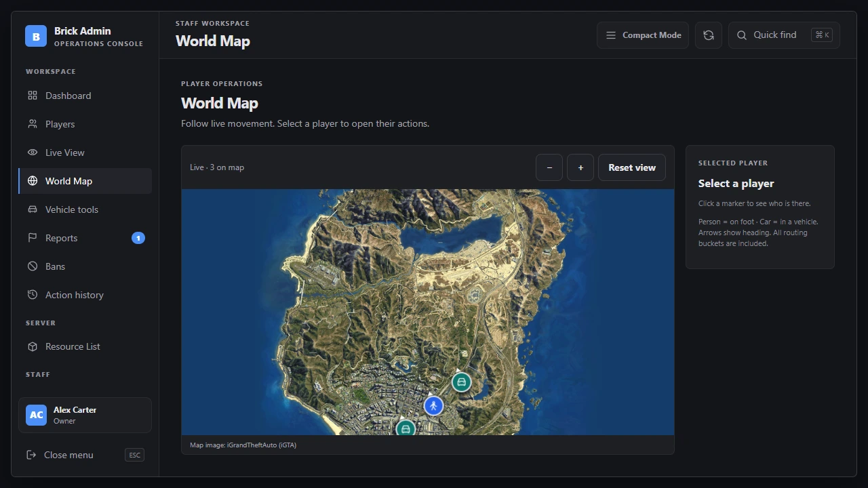Image resolution: width=868 pixels, height=488 pixels.
Task: Click the Resource List box icon
Action: pyautogui.click(x=33, y=346)
